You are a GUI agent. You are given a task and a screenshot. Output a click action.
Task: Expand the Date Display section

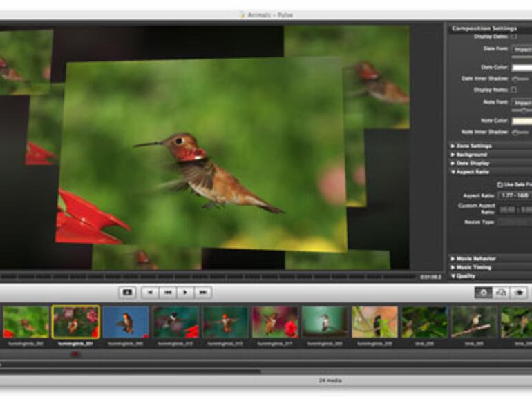491,163
